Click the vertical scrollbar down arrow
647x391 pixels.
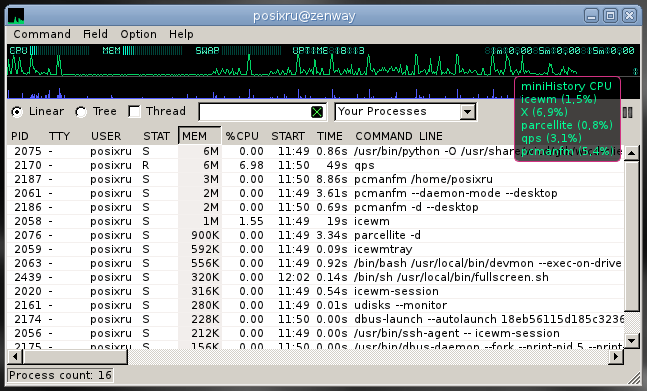[632, 341]
